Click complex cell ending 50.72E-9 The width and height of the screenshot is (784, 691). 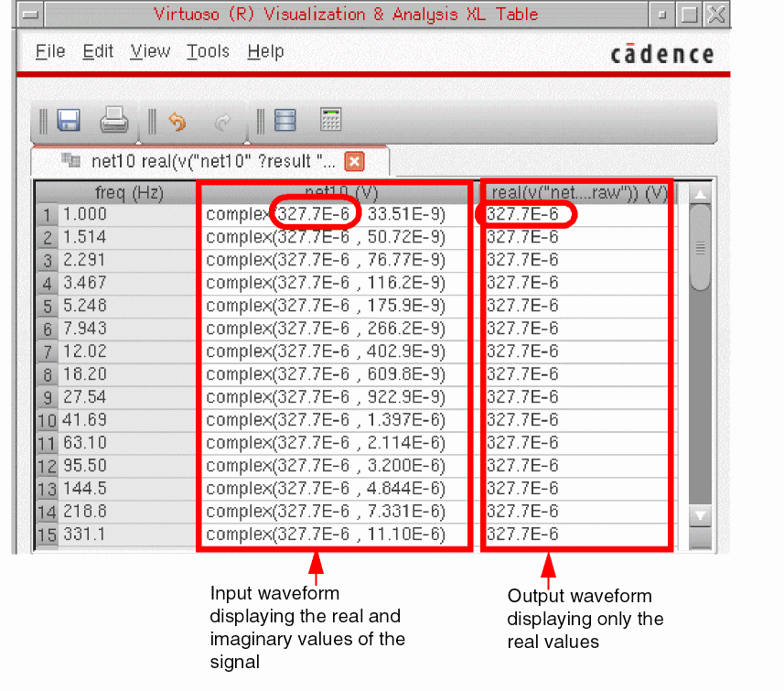[x=338, y=237]
